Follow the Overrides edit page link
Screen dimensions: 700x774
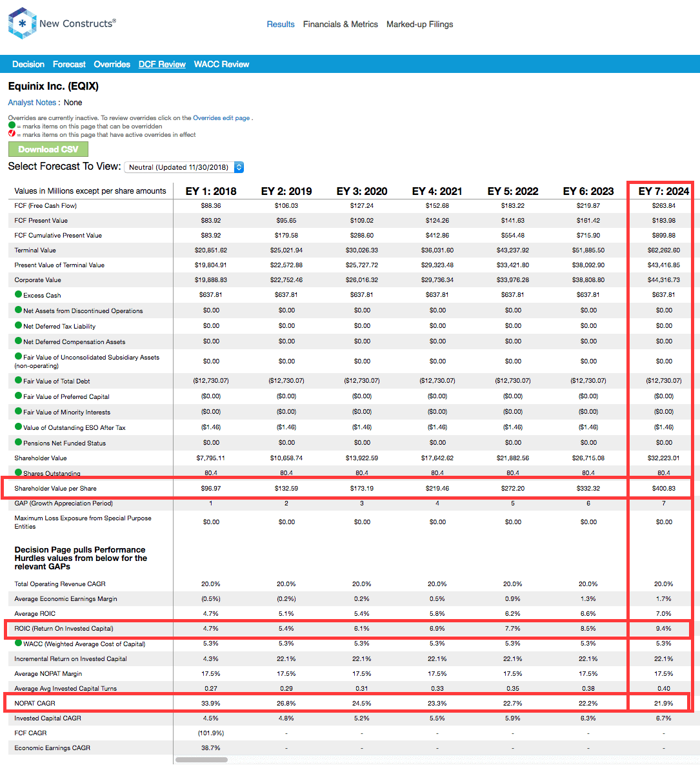click(221, 118)
